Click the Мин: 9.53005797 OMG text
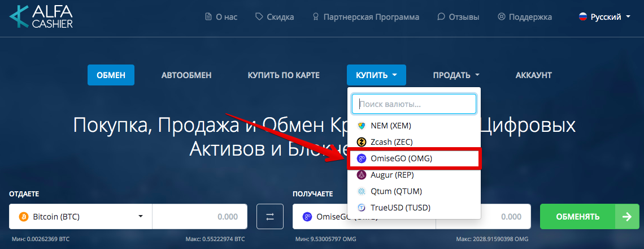This screenshot has width=644, height=249. point(326,239)
